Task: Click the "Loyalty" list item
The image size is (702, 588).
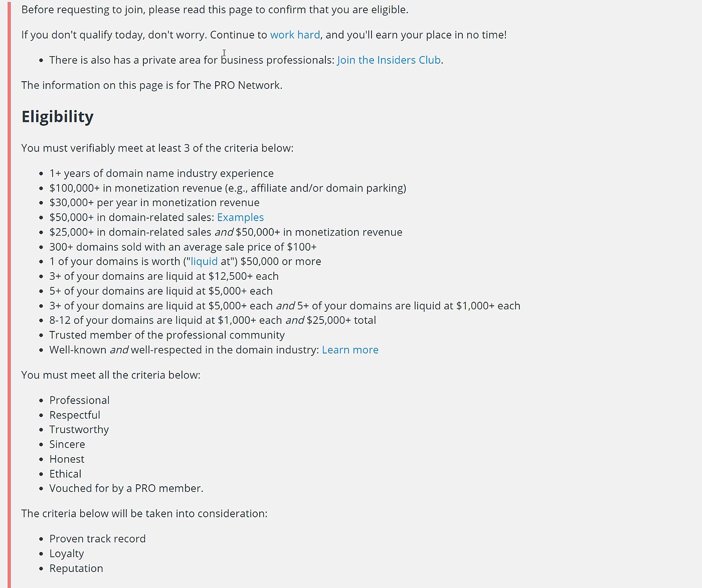Action: [67, 554]
